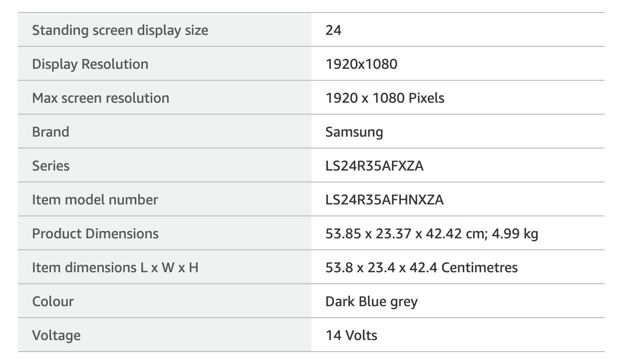Screen dimensions: 623x364
Task: Click the Voltage row label
Action: pos(56,336)
